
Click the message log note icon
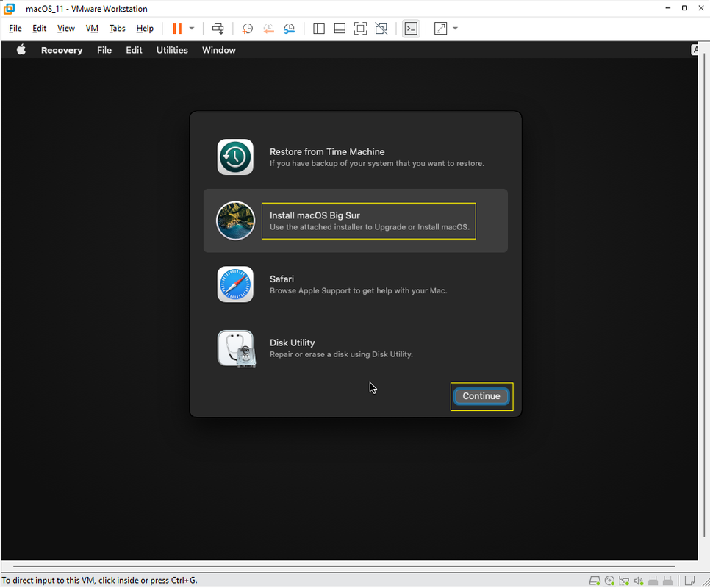coord(689,581)
